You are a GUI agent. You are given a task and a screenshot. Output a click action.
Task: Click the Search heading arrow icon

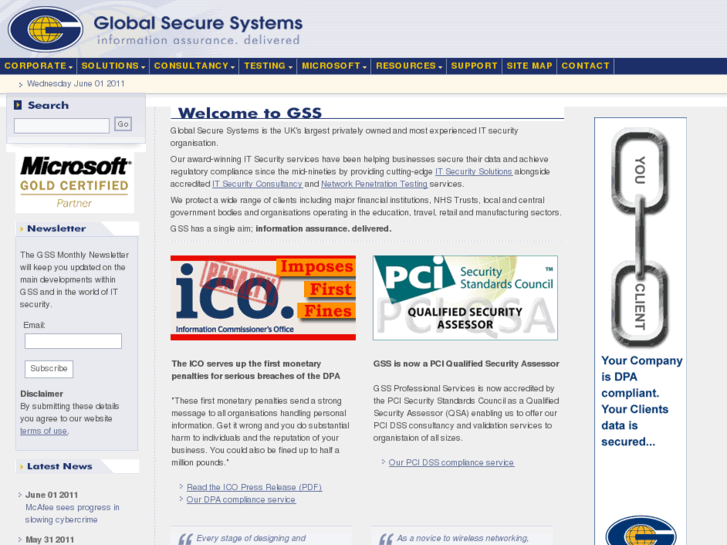tap(18, 105)
